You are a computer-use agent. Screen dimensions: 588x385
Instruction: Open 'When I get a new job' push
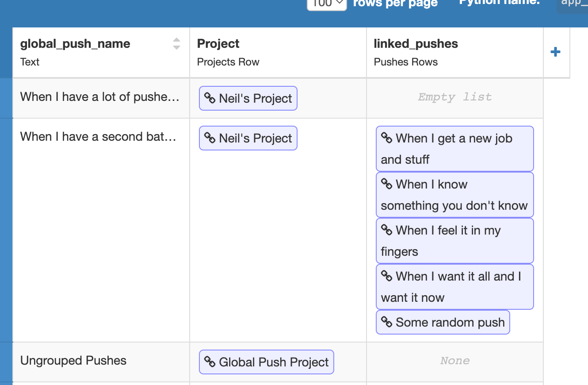pos(454,149)
